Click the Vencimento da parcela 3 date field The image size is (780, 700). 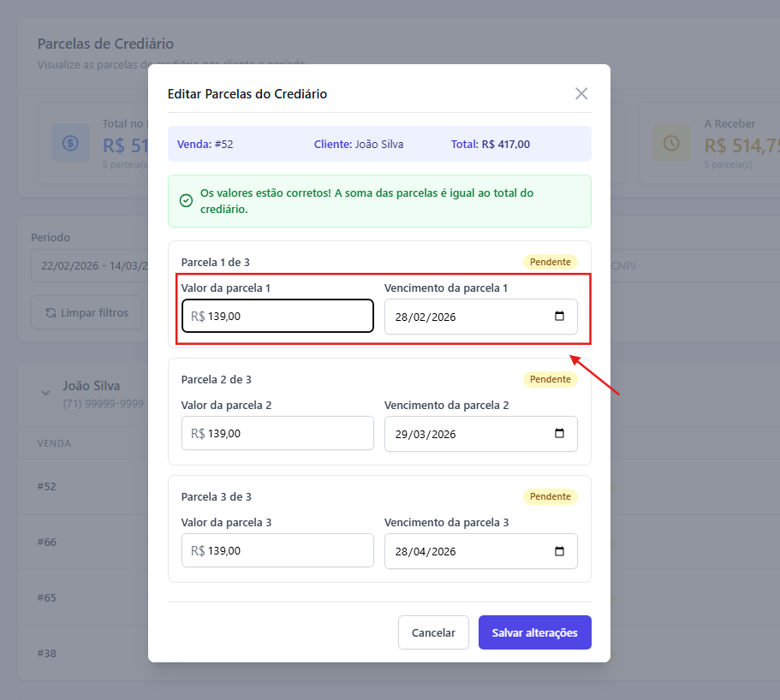[462, 551]
